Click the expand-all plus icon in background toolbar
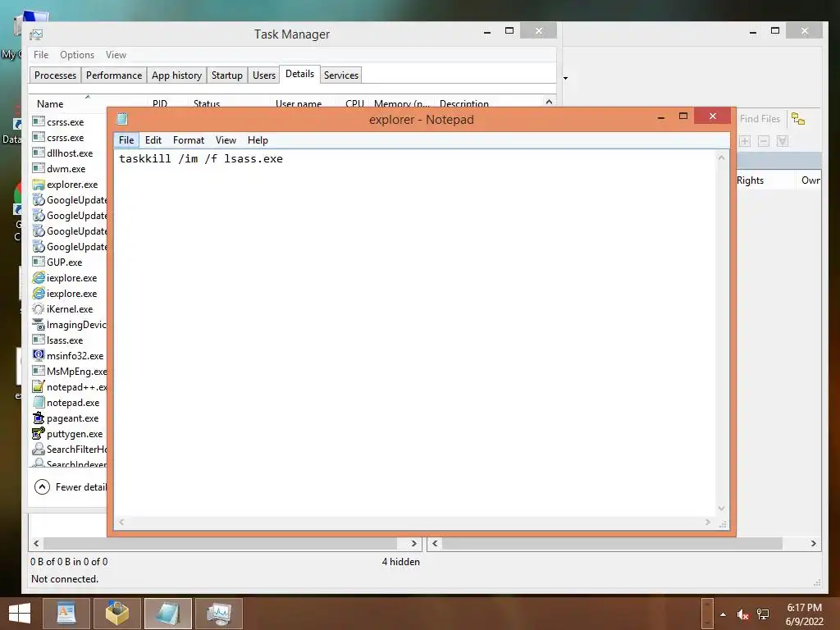 point(745,141)
